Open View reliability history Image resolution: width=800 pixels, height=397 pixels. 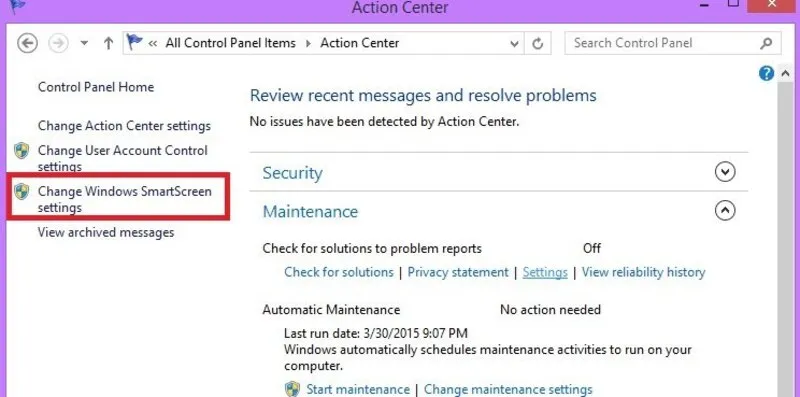643,272
